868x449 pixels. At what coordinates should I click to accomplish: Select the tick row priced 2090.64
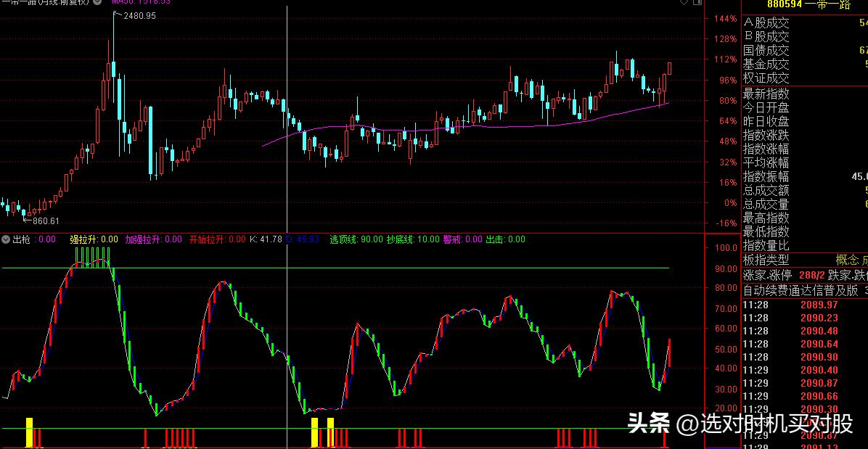pyautogui.click(x=805, y=344)
